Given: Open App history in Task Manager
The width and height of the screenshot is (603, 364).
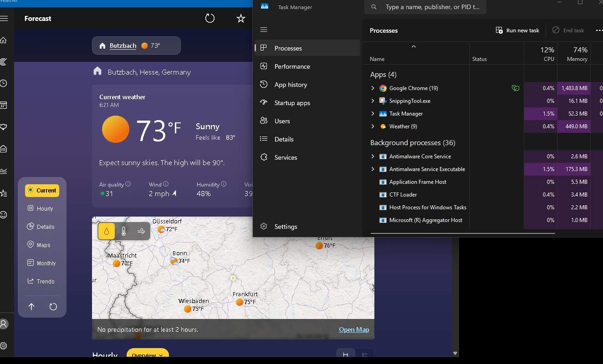Looking at the screenshot, I should (x=307, y=85).
